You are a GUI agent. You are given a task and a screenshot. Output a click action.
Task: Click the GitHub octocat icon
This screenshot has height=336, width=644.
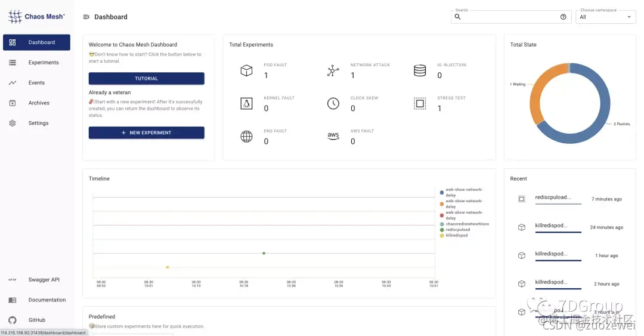13,320
